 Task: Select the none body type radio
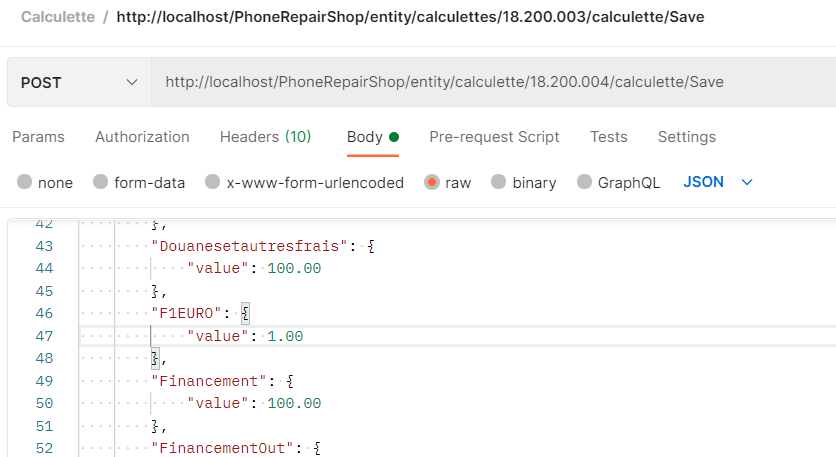pos(25,182)
